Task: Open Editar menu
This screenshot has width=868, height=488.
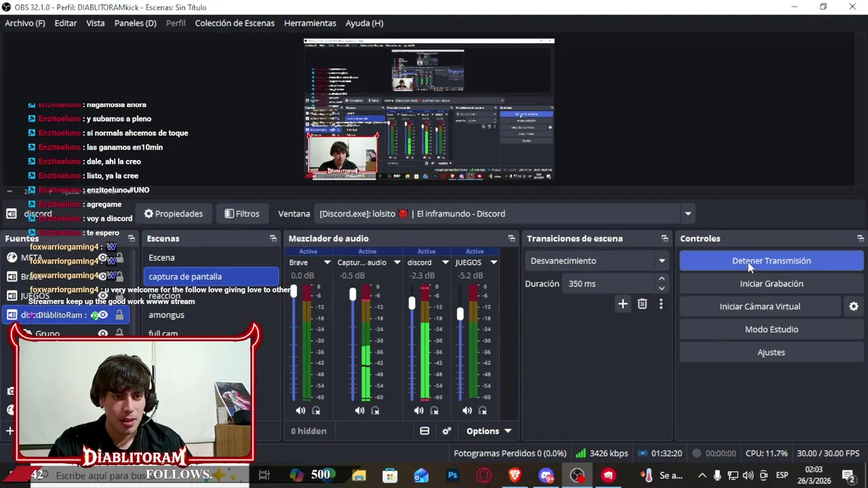Action: (x=66, y=23)
